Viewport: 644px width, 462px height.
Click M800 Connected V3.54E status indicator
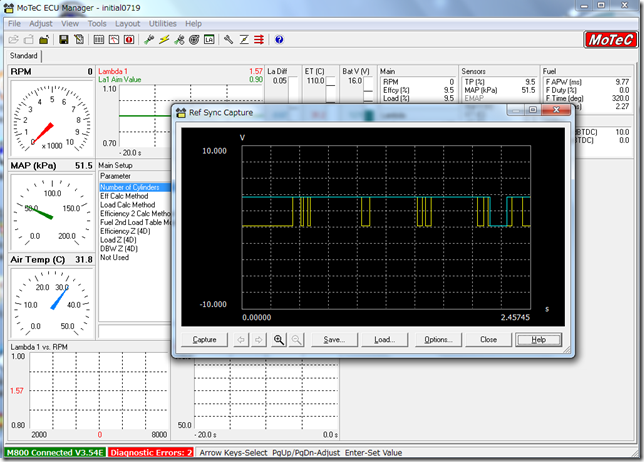pyautogui.click(x=55, y=453)
